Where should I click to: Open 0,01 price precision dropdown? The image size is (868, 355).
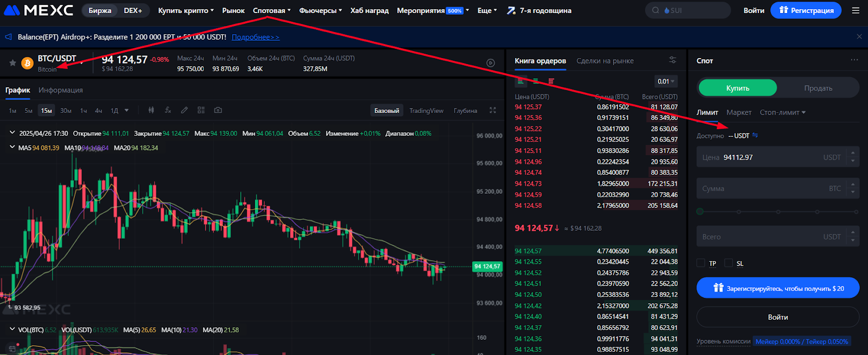click(666, 81)
